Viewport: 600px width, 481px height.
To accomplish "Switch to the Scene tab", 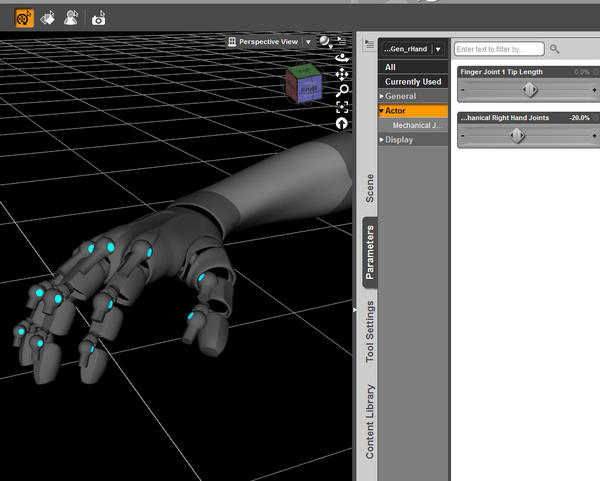I will point(370,188).
